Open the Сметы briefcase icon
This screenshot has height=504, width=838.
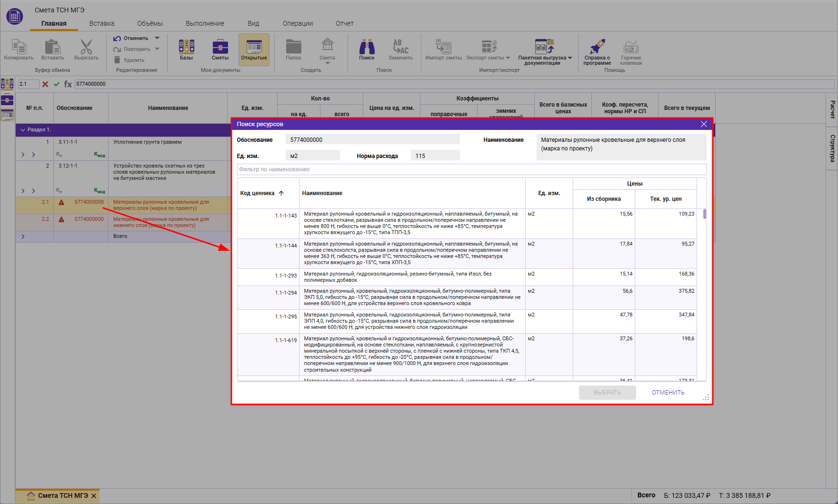coord(220,47)
